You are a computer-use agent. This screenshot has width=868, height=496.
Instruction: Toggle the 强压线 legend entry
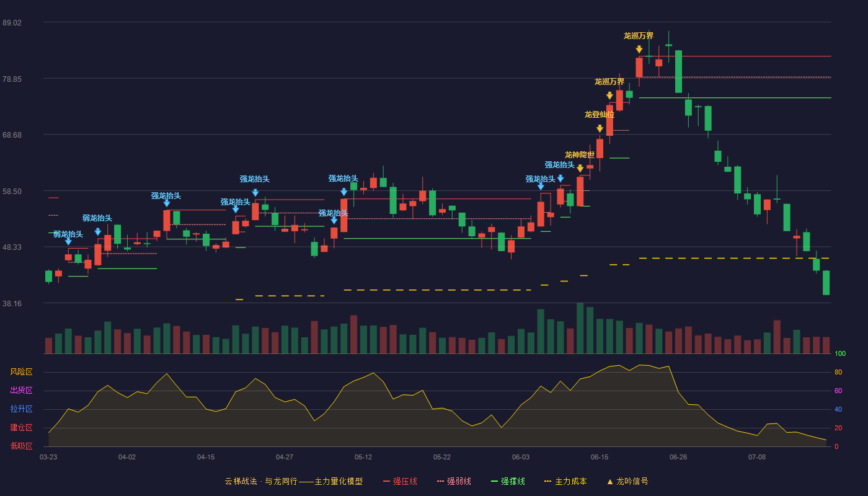[x=400, y=481]
